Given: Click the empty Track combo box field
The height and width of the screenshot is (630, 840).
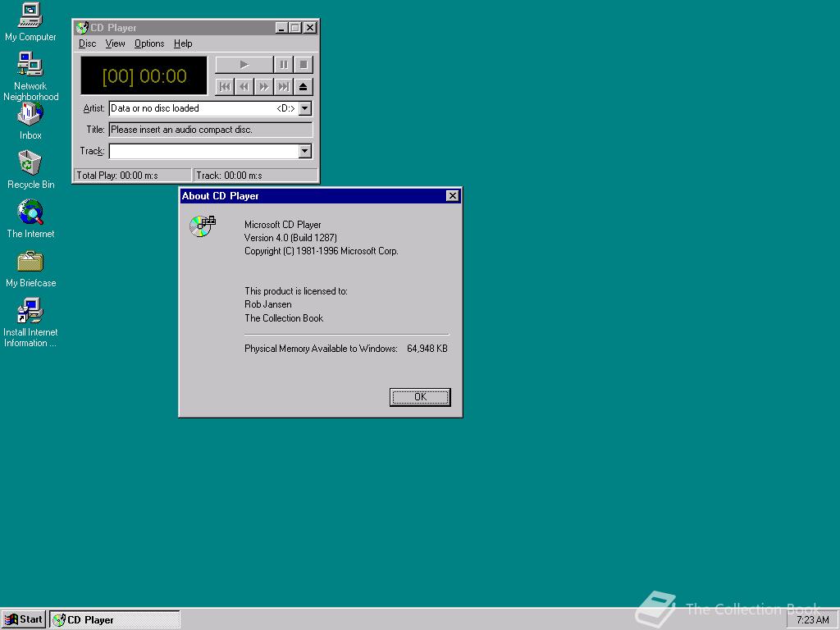Looking at the screenshot, I should tap(203, 151).
